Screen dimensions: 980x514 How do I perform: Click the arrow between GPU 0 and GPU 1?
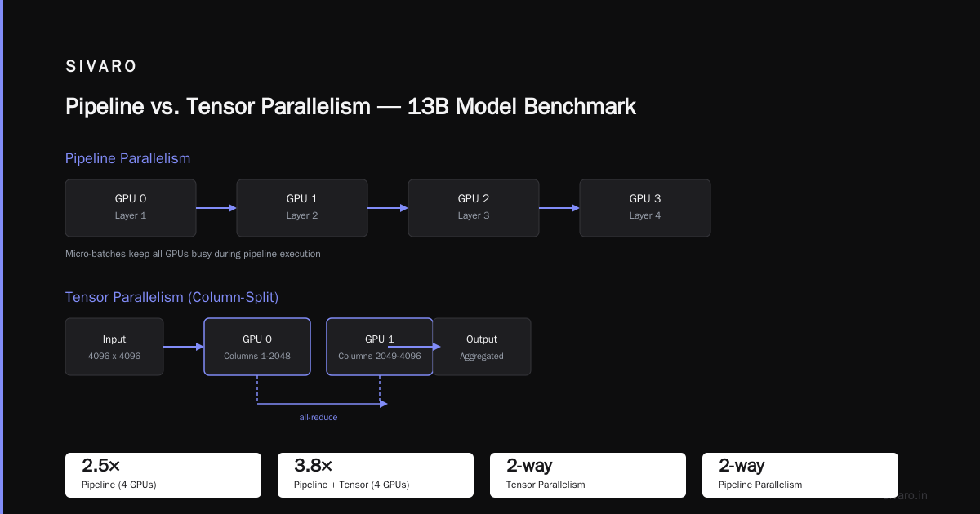(x=216, y=208)
